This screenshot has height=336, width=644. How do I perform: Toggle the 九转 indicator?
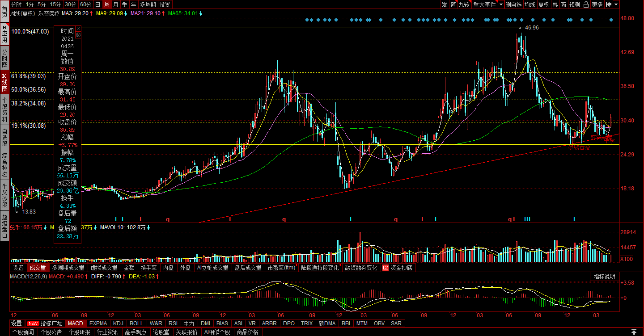point(464,4)
